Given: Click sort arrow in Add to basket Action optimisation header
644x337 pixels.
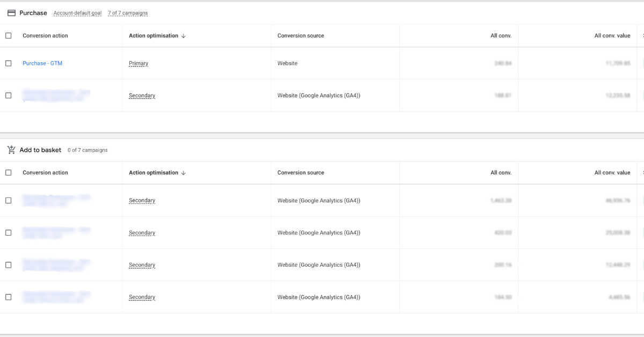Looking at the screenshot, I should click(184, 173).
